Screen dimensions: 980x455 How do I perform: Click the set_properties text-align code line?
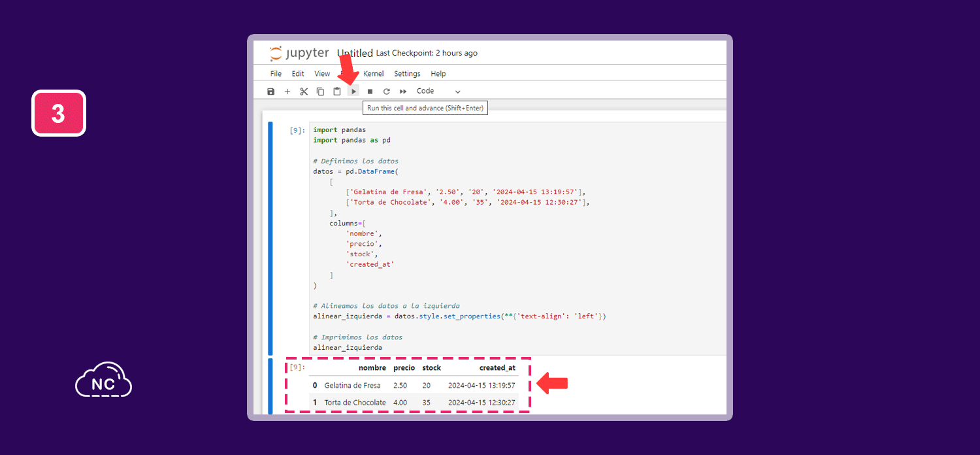coord(459,316)
